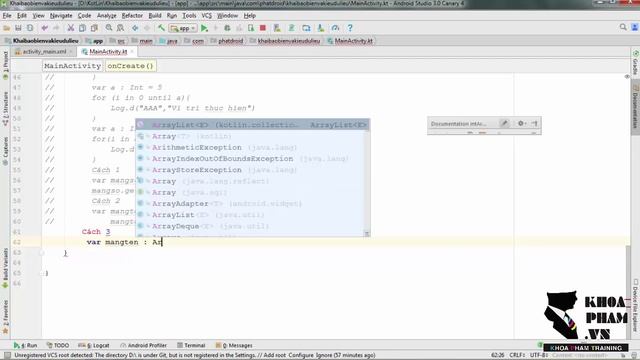The image size is (640, 360).
Task: Open the Run tool window
Action: point(25,345)
